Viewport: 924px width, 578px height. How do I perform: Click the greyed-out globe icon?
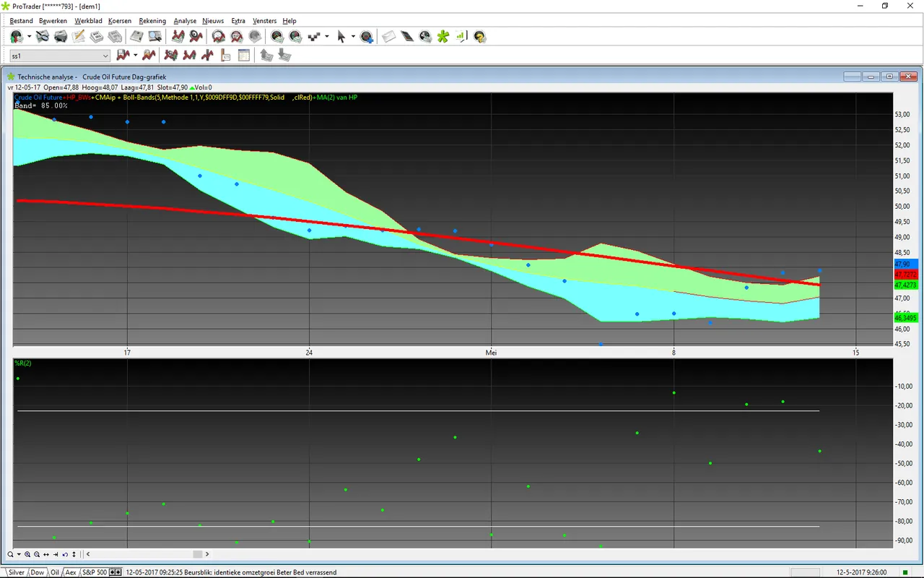pos(255,36)
